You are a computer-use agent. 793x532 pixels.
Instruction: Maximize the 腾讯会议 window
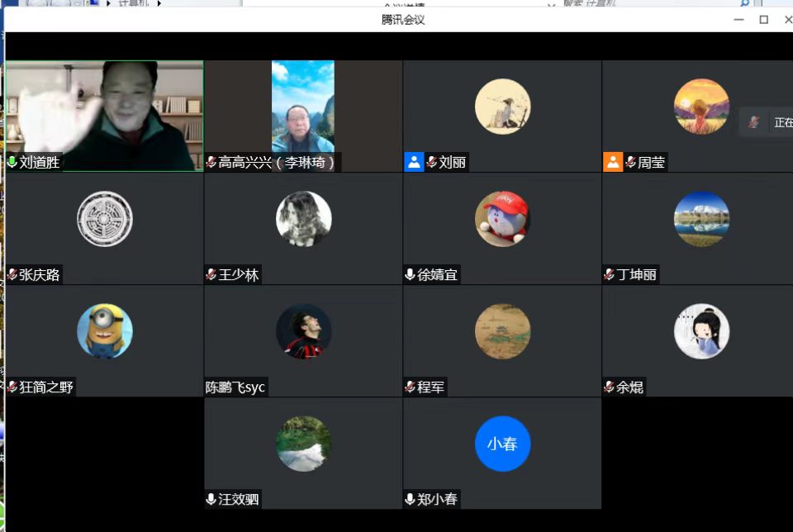[x=763, y=20]
